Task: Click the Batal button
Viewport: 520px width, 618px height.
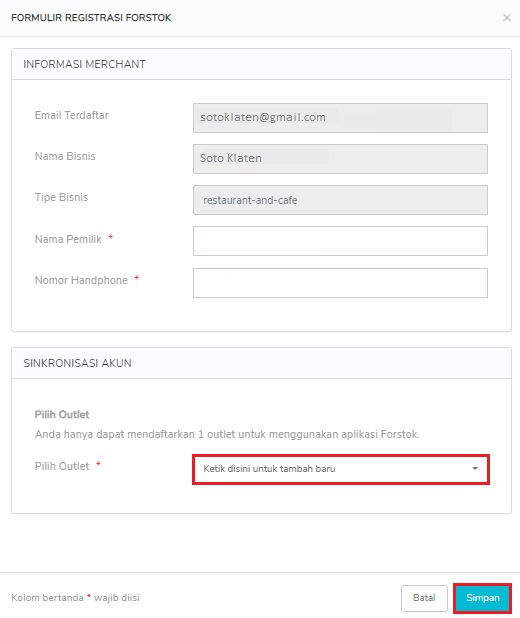Action: [424, 598]
